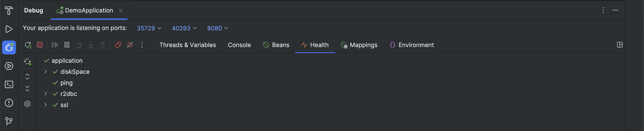Screen dimensions: 644x131
Task: Pause the program execution
Action: pos(67,45)
